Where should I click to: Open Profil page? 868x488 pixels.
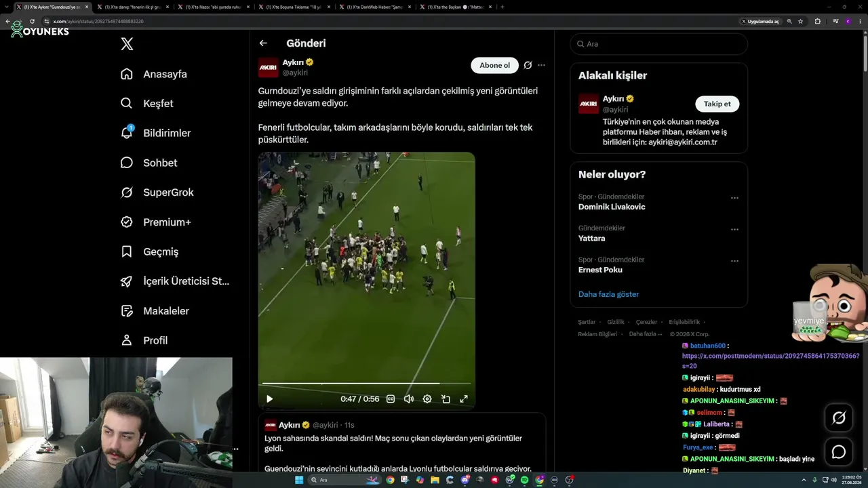click(144, 340)
